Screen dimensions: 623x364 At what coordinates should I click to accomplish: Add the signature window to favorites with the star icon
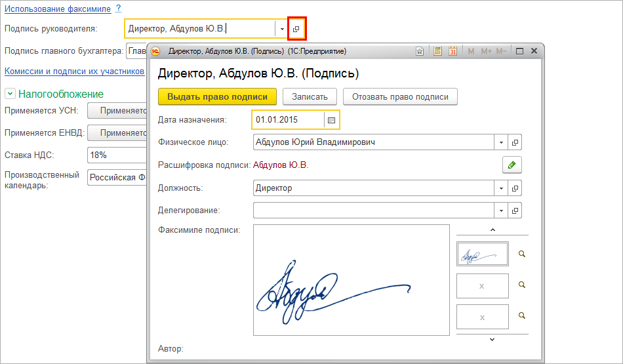click(x=420, y=51)
